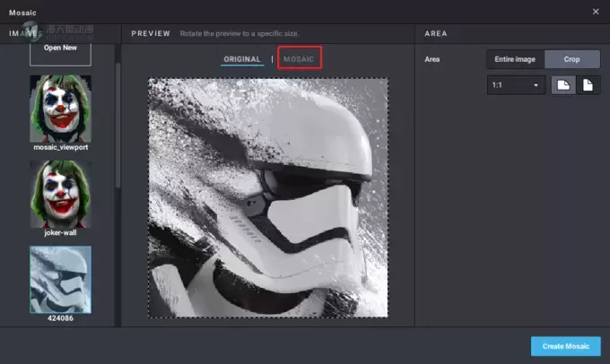The height and width of the screenshot is (364, 610).
Task: Select the joker-wall thumbnail
Action: coord(60,194)
